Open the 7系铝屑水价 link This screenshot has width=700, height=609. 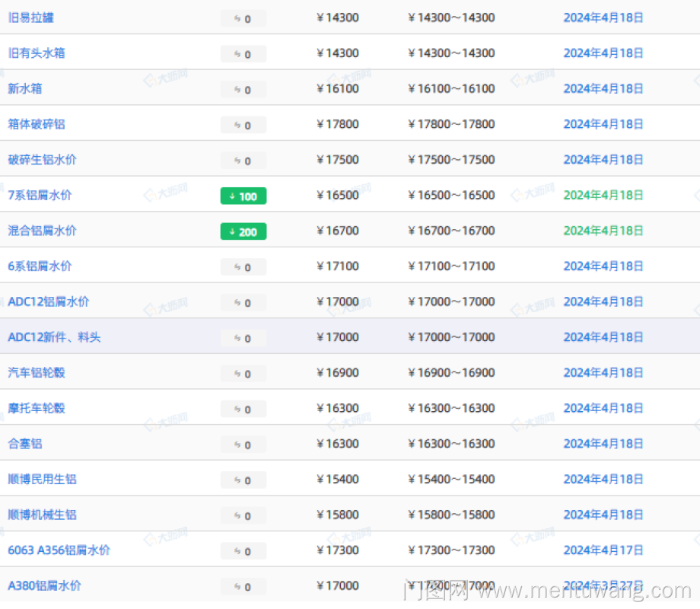(x=40, y=195)
